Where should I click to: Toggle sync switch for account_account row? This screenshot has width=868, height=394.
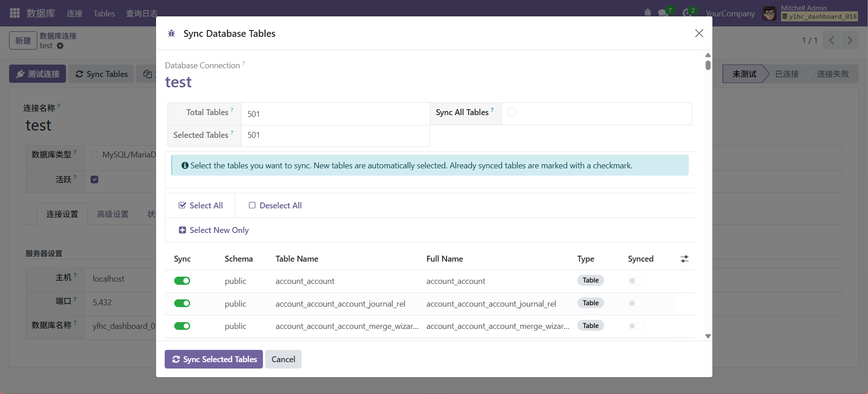[x=182, y=281]
